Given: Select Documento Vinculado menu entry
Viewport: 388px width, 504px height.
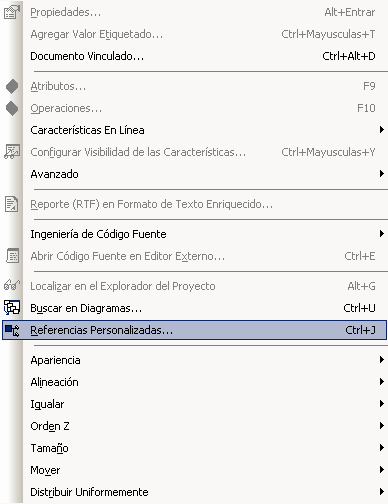Looking at the screenshot, I should (205, 56).
